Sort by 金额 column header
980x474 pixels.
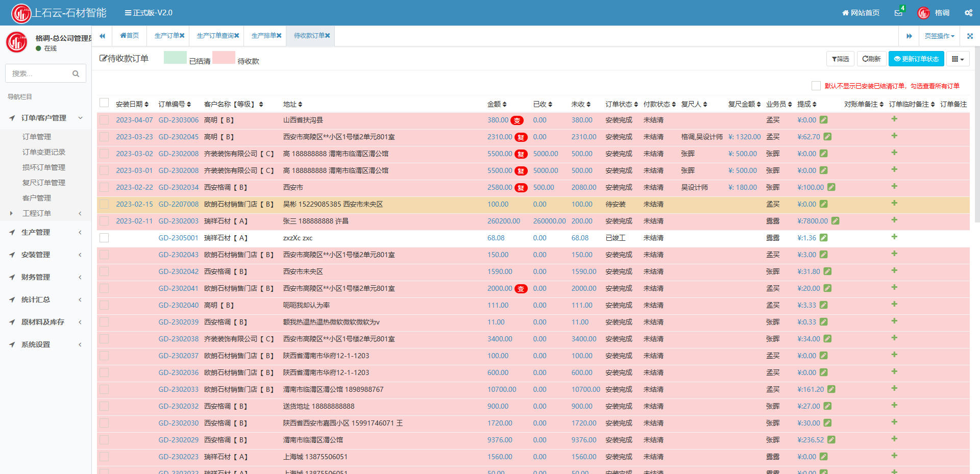tap(497, 104)
